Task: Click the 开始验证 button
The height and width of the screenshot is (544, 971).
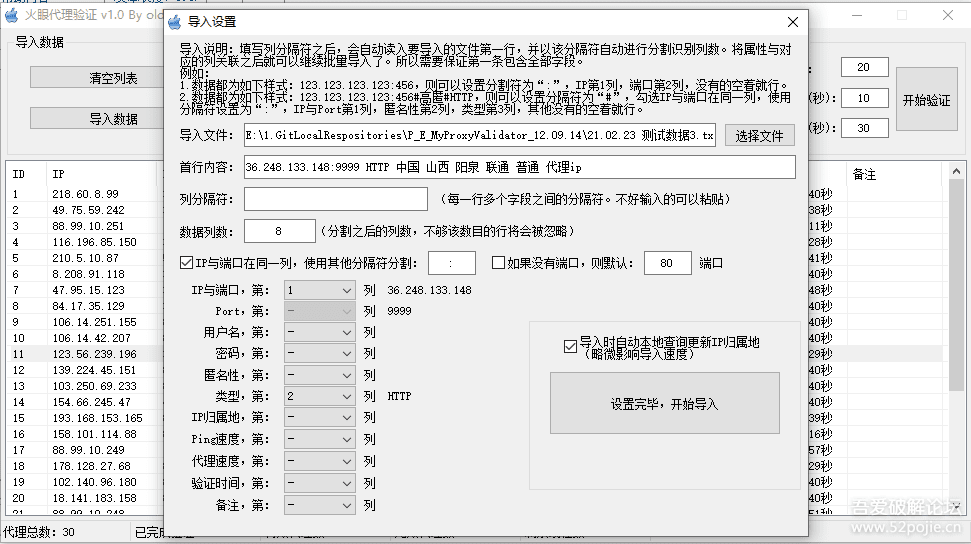Action: click(926, 100)
